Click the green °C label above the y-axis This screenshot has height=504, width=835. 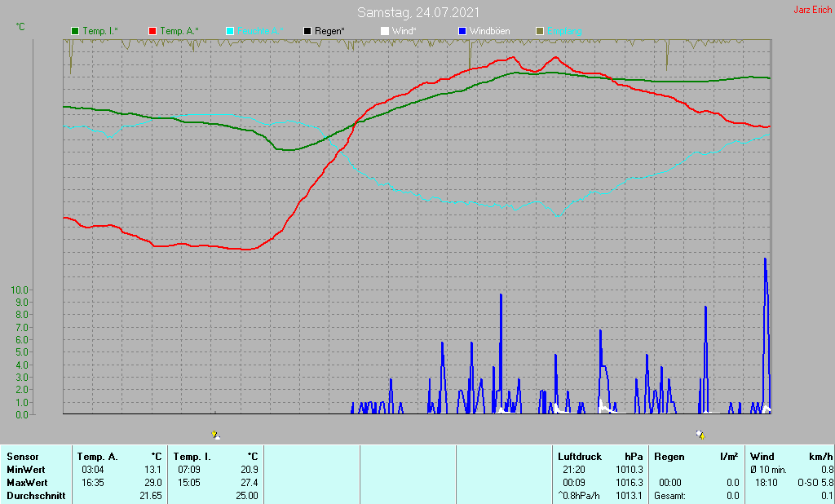coord(20,27)
